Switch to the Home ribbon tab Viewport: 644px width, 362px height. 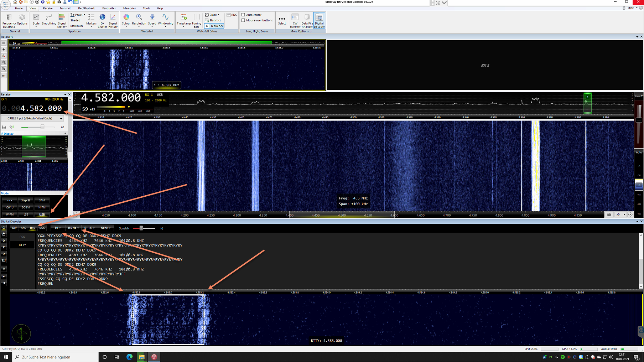19,8
